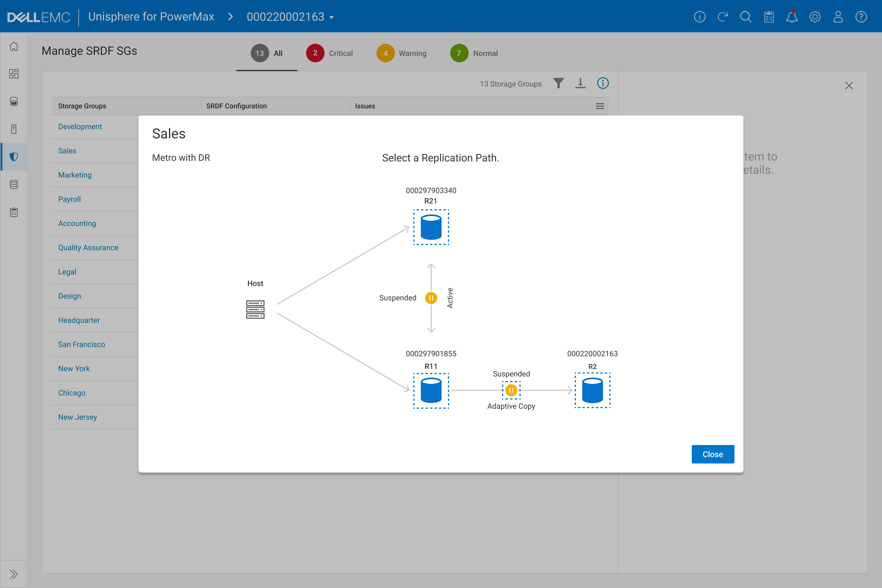The image size is (882, 588).
Task: Click the Host server icon
Action: (255, 309)
